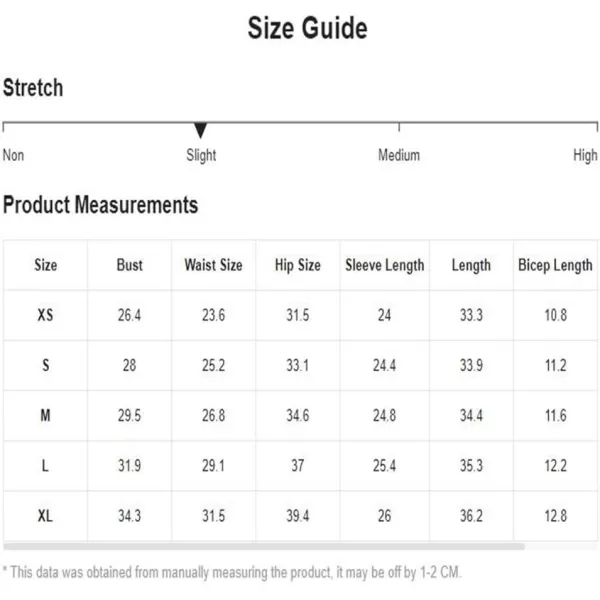Select the Hip Size column header
600x600 pixels.
pos(298,265)
